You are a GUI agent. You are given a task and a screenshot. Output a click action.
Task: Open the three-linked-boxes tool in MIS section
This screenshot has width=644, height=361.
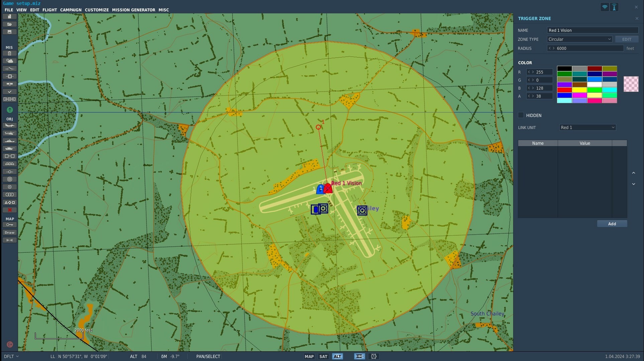click(9, 99)
